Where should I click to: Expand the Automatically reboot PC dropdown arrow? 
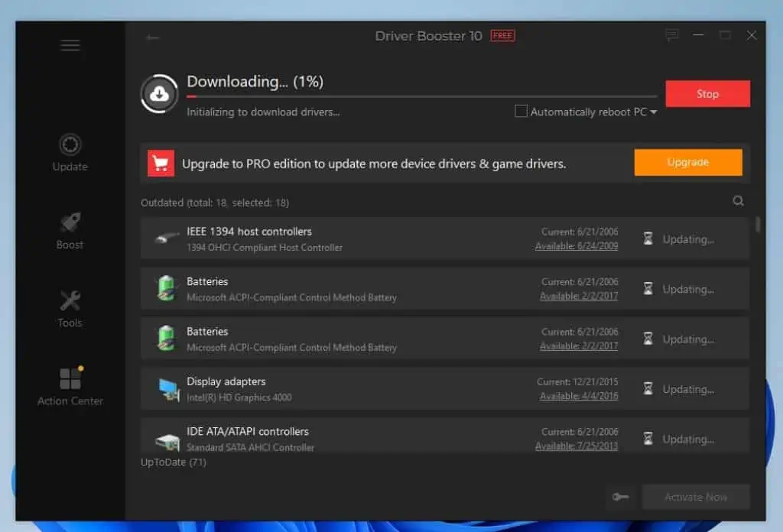(x=654, y=112)
